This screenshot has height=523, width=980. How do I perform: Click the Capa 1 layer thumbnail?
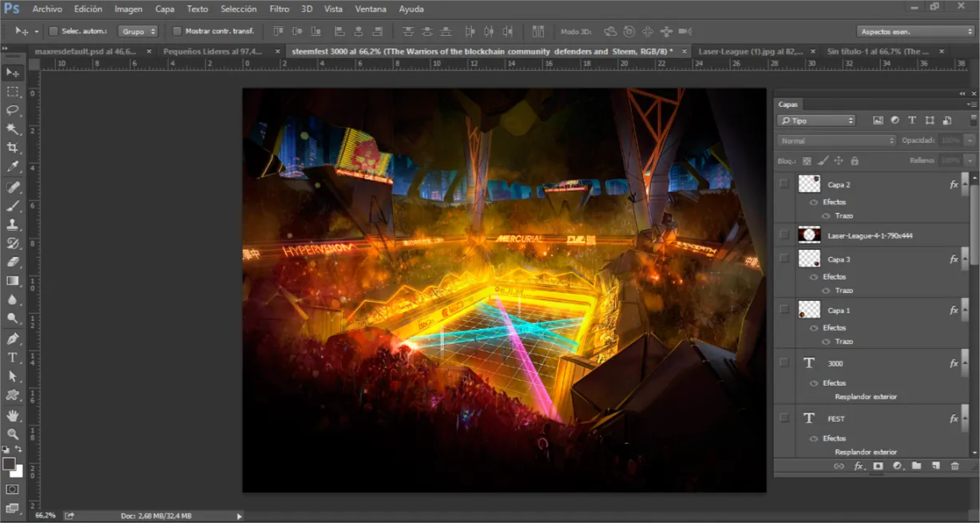click(809, 310)
